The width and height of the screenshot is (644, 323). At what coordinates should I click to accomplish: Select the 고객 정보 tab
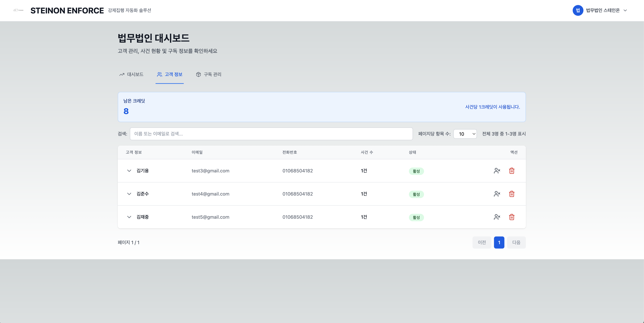(169, 74)
